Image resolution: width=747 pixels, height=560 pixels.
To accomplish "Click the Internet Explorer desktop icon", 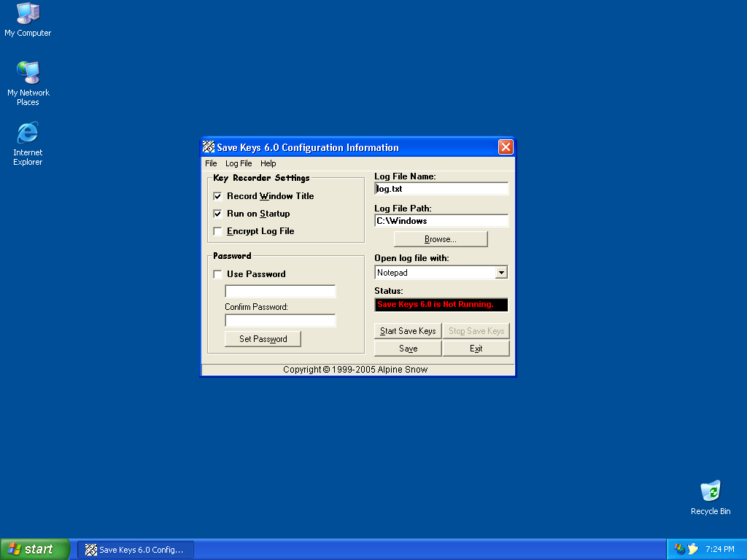I will pyautogui.click(x=28, y=133).
